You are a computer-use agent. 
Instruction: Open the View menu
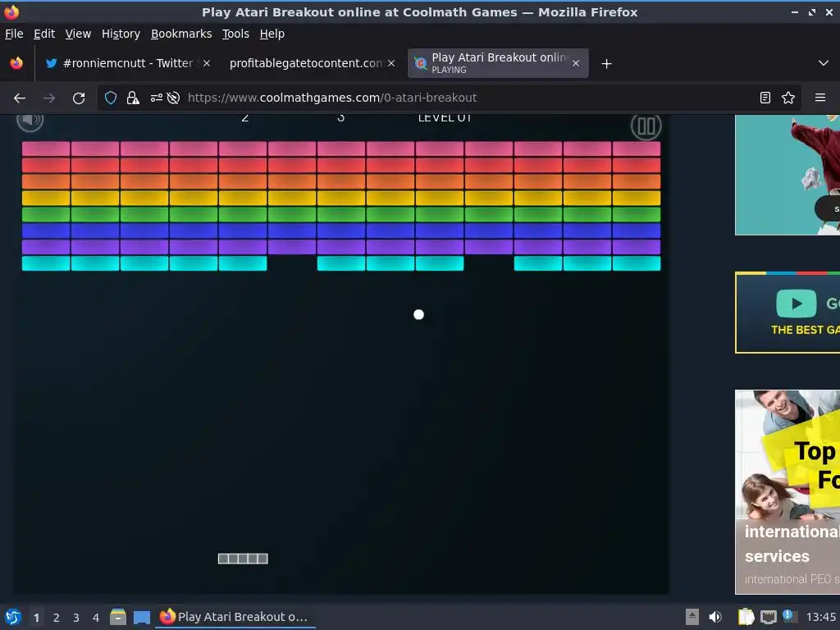coord(78,34)
